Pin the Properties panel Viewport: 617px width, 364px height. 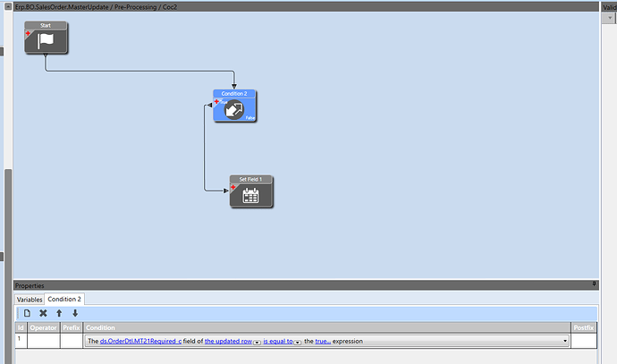pyautogui.click(x=594, y=284)
